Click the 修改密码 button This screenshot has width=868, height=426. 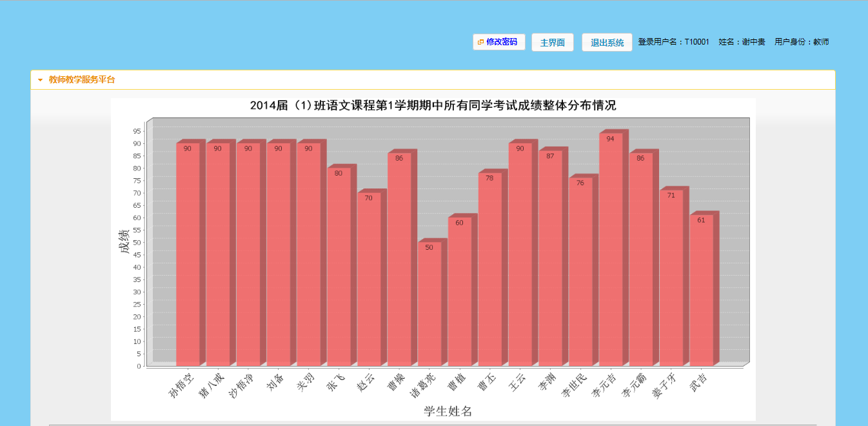(x=498, y=42)
